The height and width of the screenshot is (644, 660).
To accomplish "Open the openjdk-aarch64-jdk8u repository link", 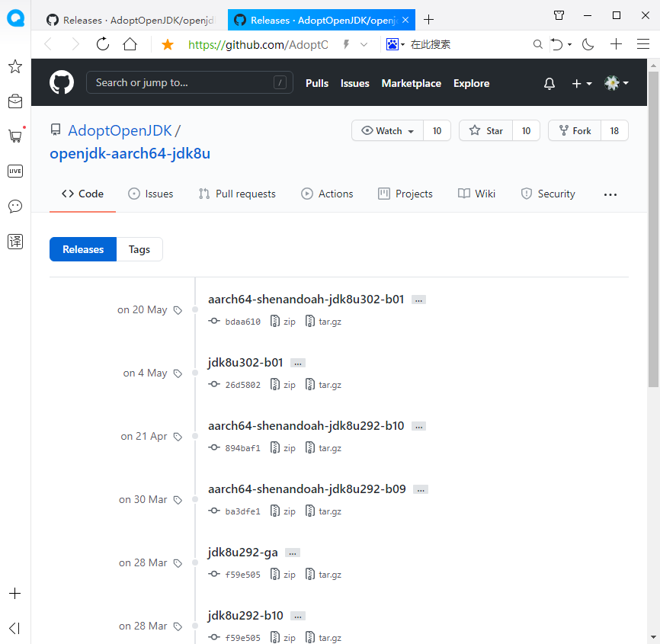I will tap(130, 153).
